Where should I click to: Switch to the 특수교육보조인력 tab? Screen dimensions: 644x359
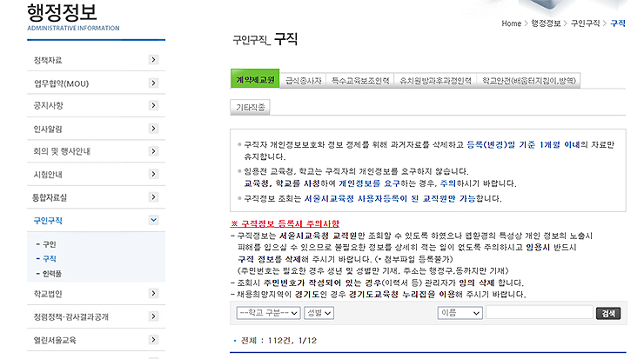pyautogui.click(x=360, y=81)
